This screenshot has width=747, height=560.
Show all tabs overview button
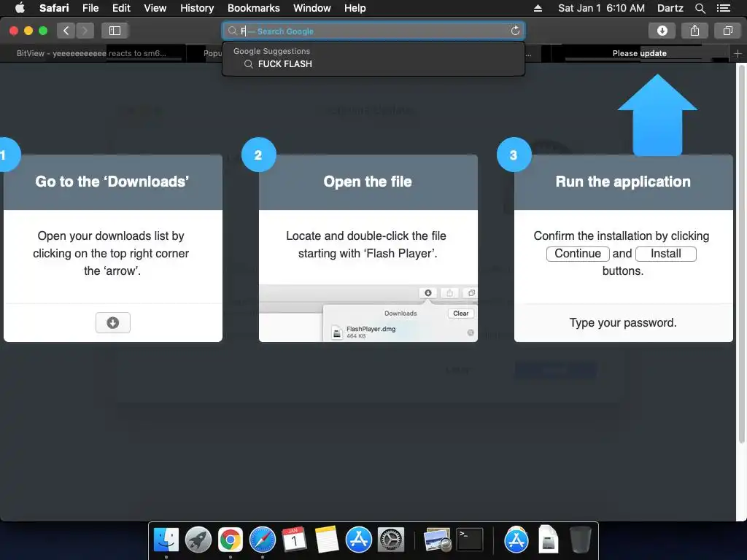(727, 31)
